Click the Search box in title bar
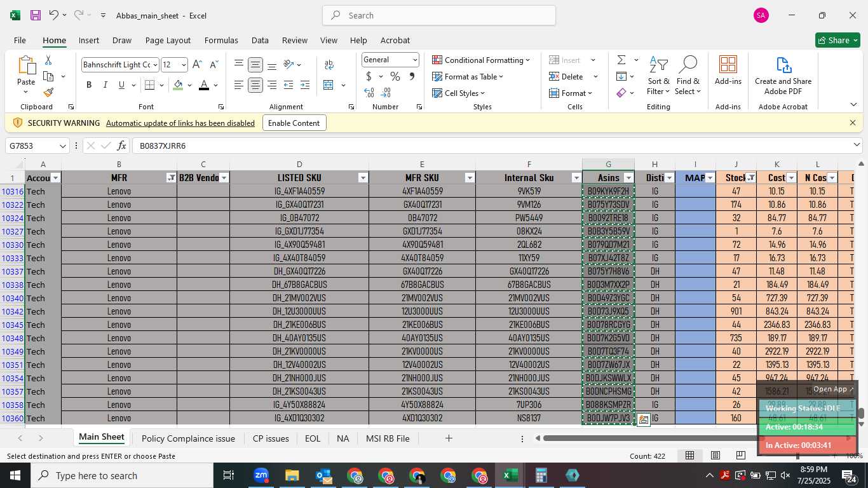868x488 pixels. 439,15
